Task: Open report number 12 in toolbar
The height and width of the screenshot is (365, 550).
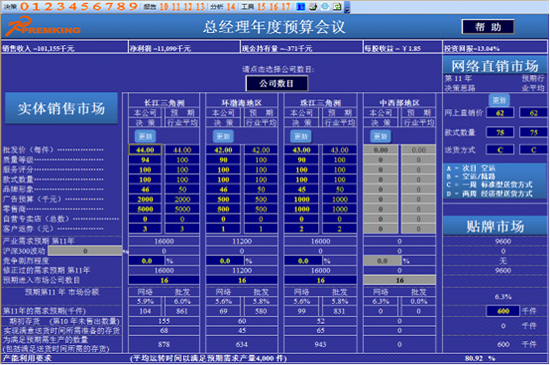Action: coord(187,6)
